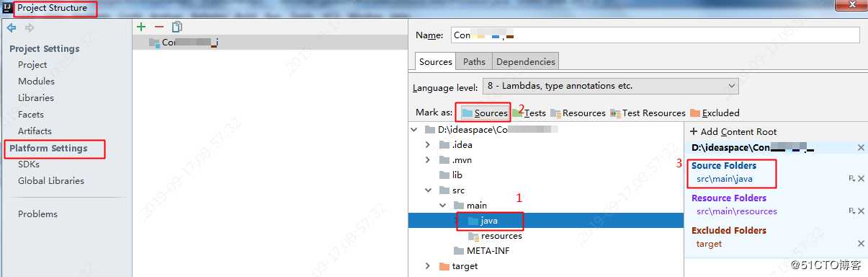Expand the .mvn folder node
The width and height of the screenshot is (868, 277).
tap(427, 159)
